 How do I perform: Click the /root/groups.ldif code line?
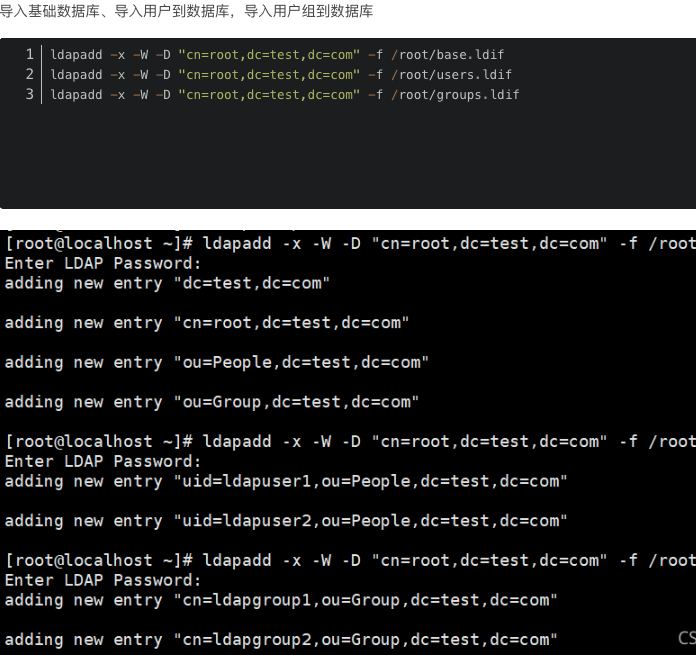(285, 95)
